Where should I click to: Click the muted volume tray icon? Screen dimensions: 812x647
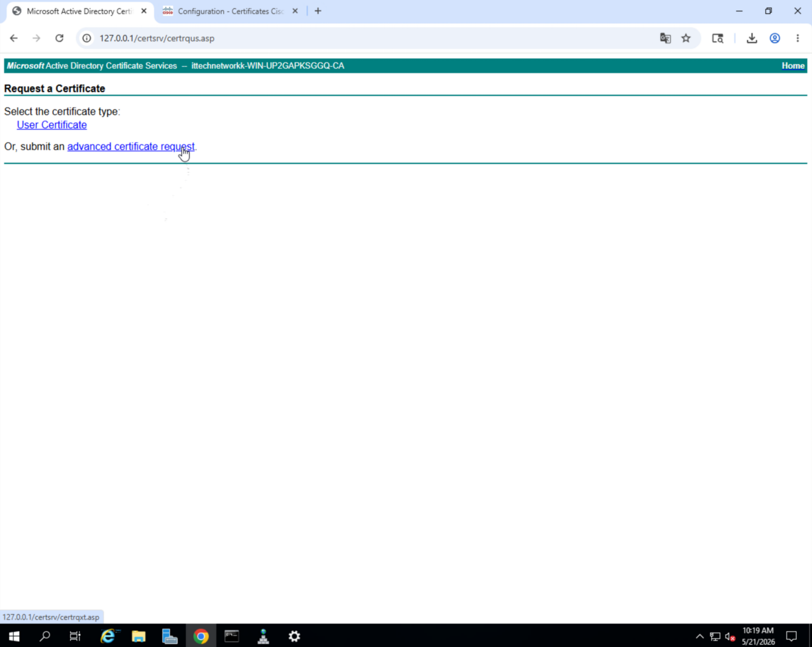[x=730, y=636]
